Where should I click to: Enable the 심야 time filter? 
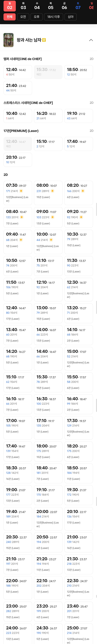click(71, 17)
